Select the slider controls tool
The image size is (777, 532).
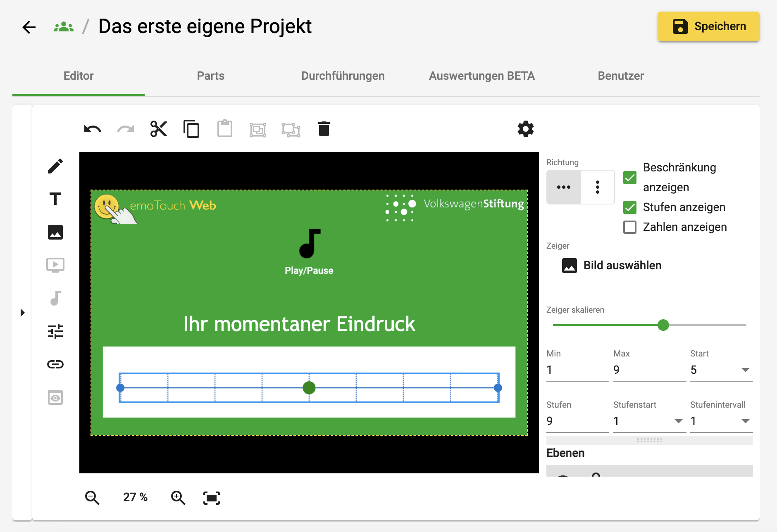coord(55,331)
